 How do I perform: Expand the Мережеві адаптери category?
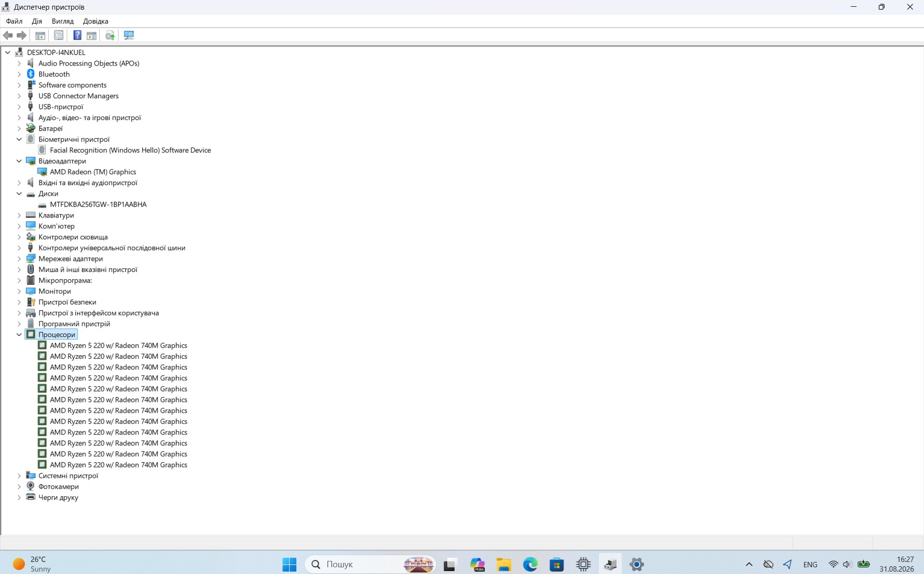pyautogui.click(x=19, y=259)
